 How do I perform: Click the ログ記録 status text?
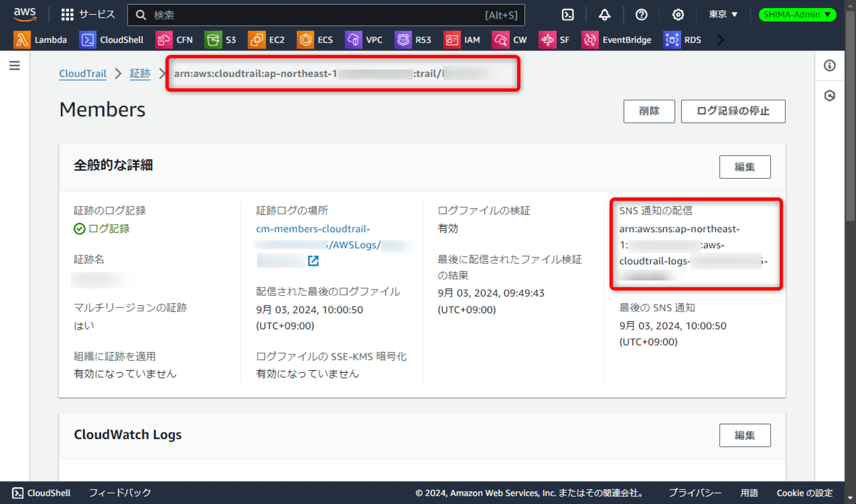coord(109,229)
